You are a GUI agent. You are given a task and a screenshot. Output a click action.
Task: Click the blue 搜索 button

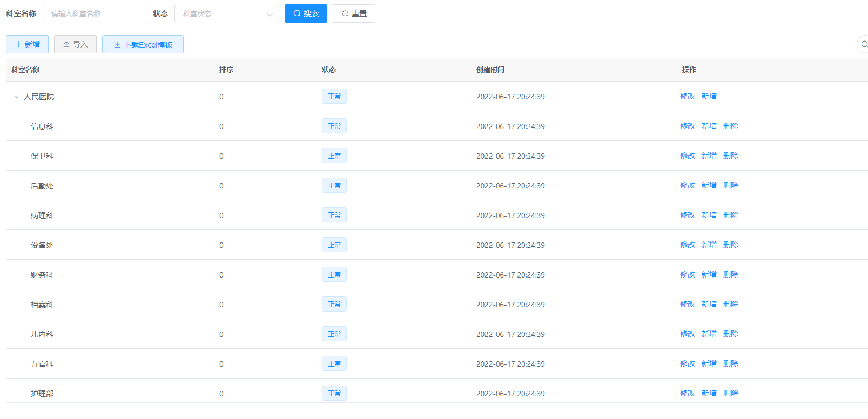pyautogui.click(x=306, y=13)
